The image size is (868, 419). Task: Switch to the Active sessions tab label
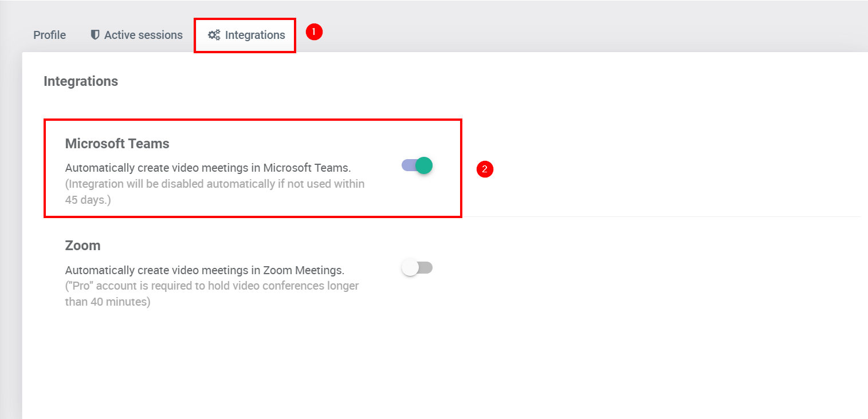coord(143,35)
